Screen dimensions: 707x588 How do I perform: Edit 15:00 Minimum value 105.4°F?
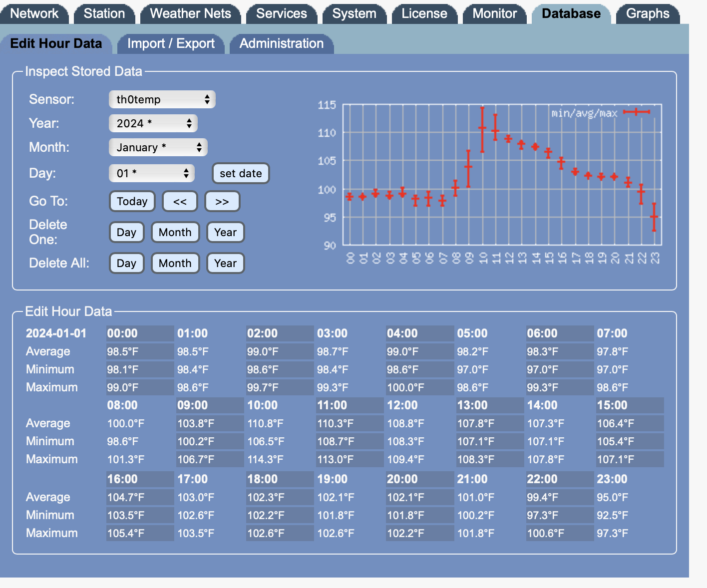tap(630, 441)
